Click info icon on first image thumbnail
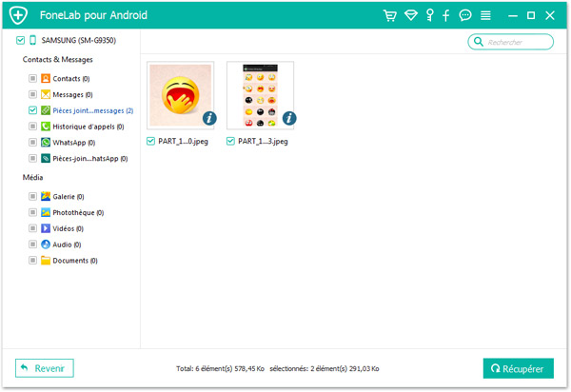 [208, 118]
